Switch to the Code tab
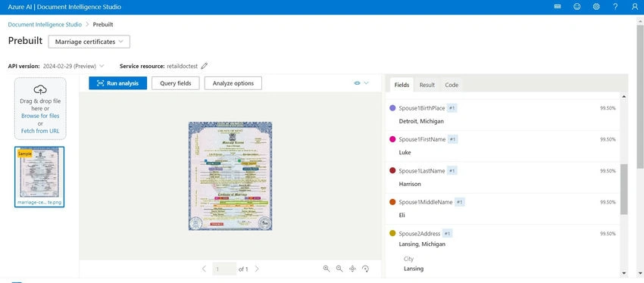 coord(452,85)
